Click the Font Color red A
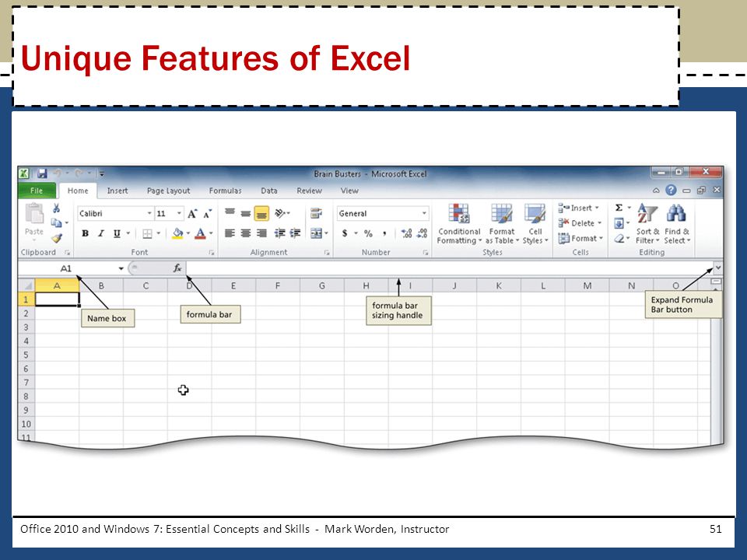The width and height of the screenshot is (747, 560). [x=200, y=233]
